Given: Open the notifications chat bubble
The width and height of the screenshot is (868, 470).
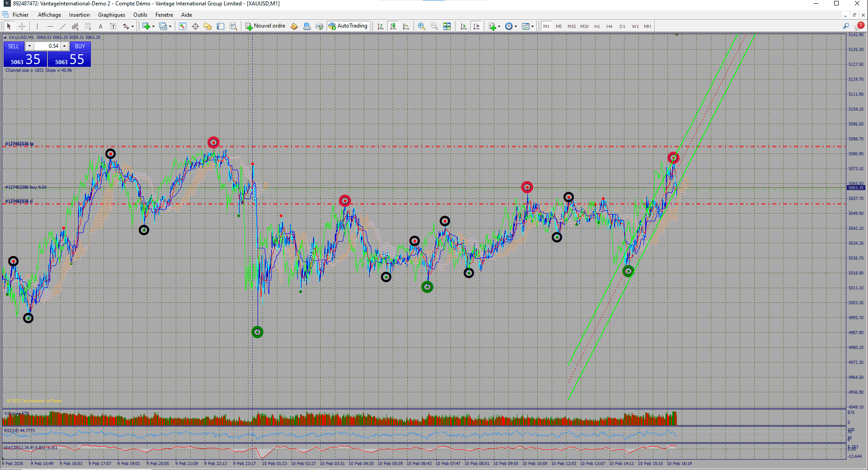Looking at the screenshot, I should [x=859, y=26].
